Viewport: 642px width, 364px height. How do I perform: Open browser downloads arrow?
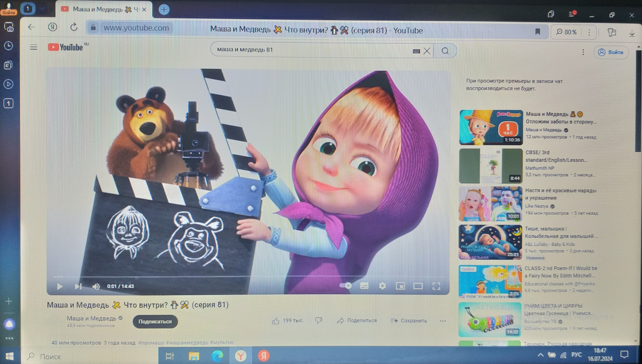(632, 33)
